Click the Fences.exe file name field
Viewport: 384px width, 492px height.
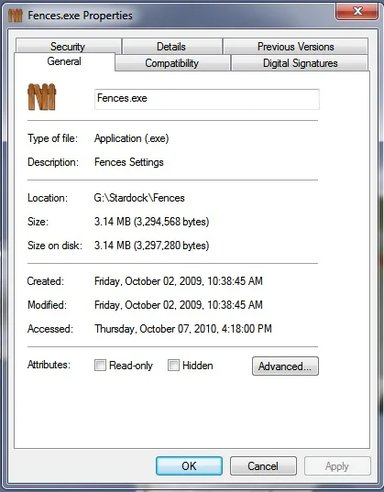coord(207,99)
